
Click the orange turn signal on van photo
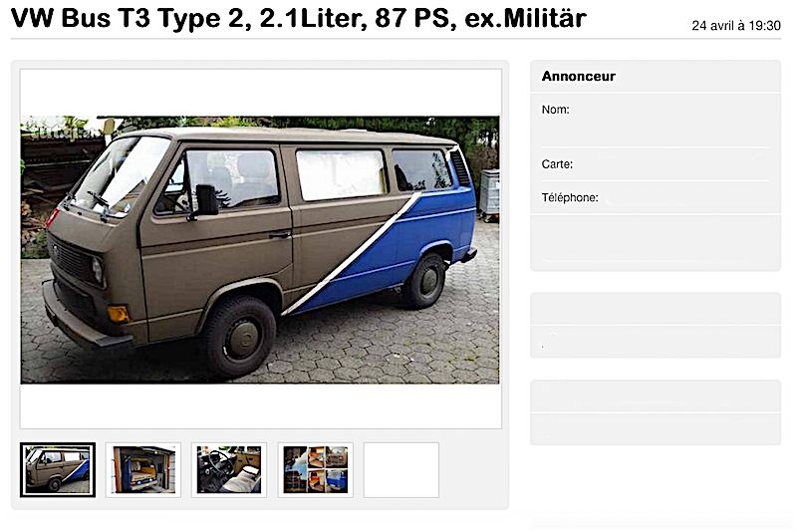[x=118, y=313]
